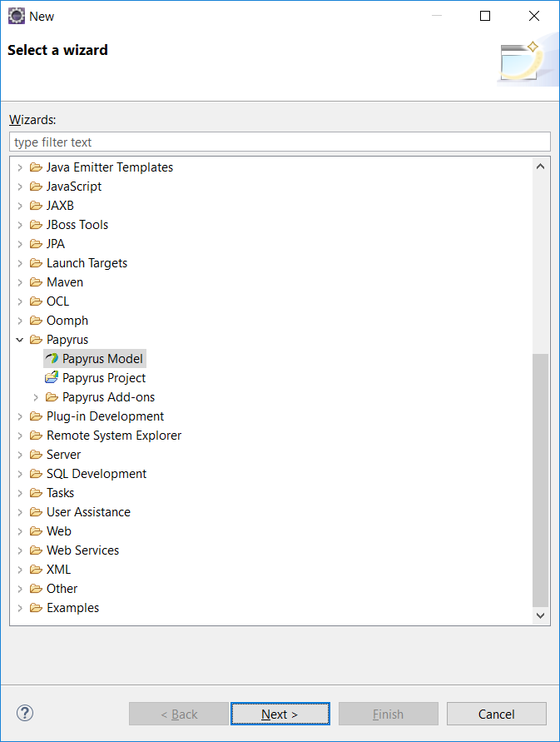Expand the JBoss Tools category
Screen dimensions: 560x742
20,225
